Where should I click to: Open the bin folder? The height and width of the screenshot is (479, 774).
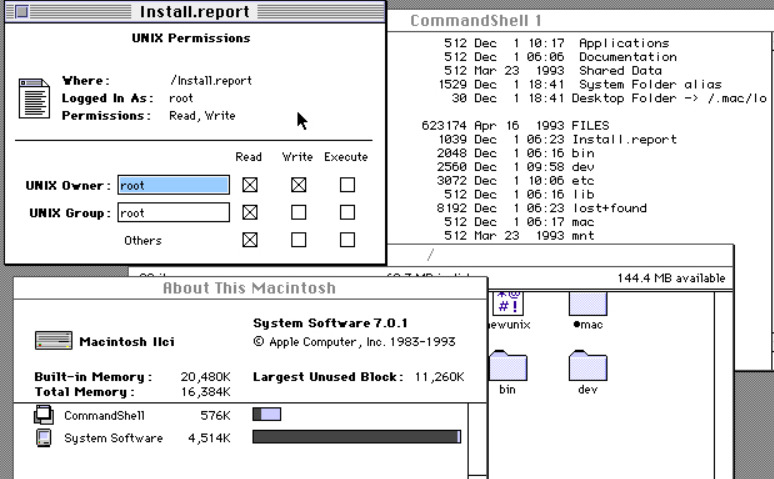coord(507,366)
